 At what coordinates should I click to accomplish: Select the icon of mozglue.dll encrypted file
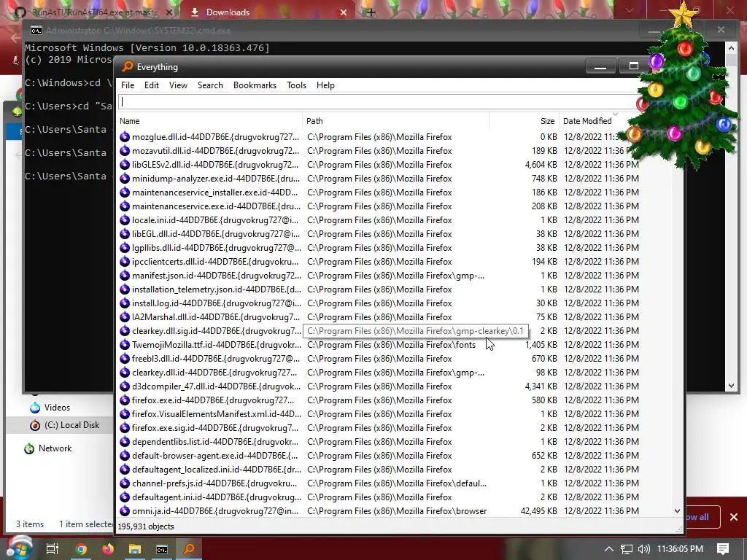(x=124, y=137)
